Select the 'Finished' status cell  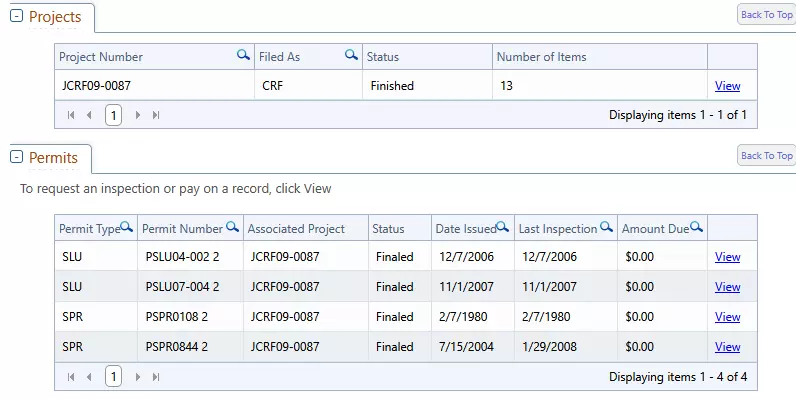tap(427, 85)
